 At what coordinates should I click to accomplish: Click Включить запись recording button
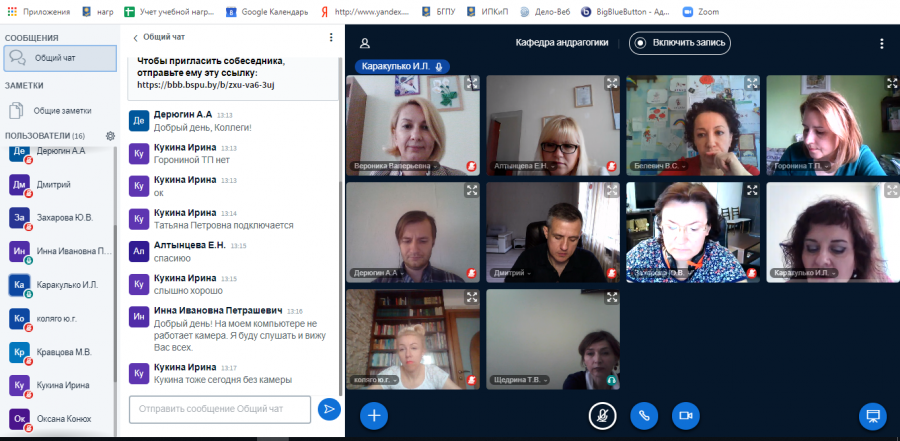[680, 43]
